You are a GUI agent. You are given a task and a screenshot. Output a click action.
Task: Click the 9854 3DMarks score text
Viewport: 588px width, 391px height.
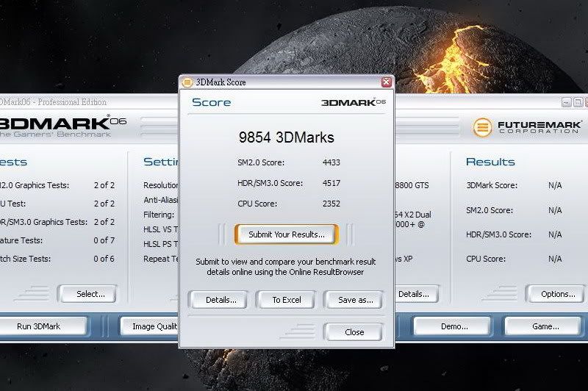[x=287, y=137]
